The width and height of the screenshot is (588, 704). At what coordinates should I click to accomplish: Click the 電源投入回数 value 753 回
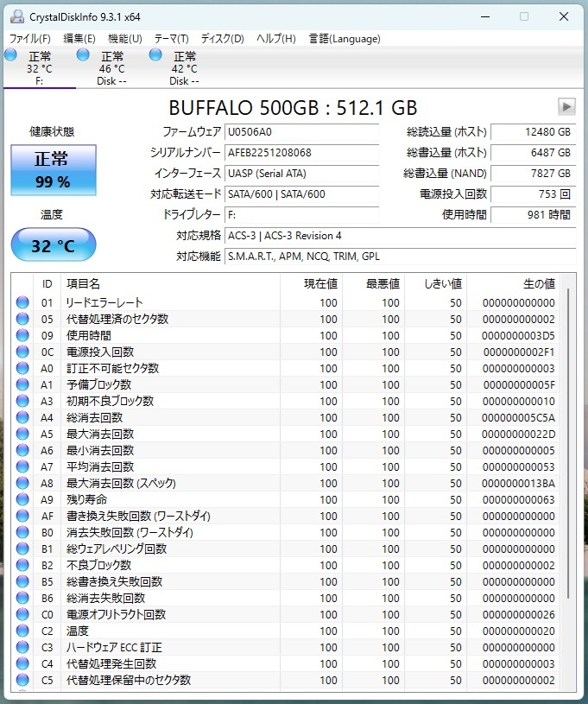[534, 194]
